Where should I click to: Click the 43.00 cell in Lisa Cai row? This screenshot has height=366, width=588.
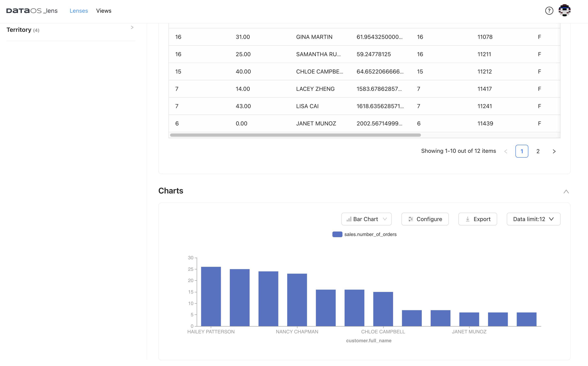[x=243, y=106]
